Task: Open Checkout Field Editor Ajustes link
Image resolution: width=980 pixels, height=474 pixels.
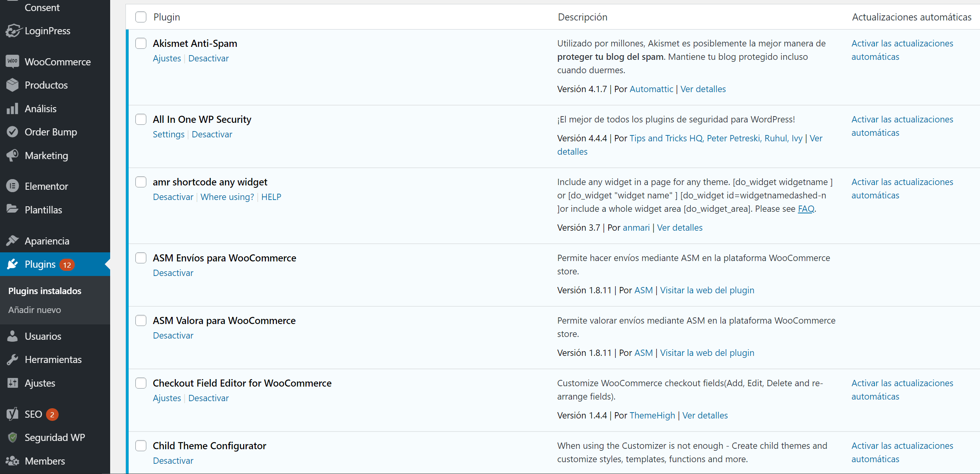Action: [167, 398]
